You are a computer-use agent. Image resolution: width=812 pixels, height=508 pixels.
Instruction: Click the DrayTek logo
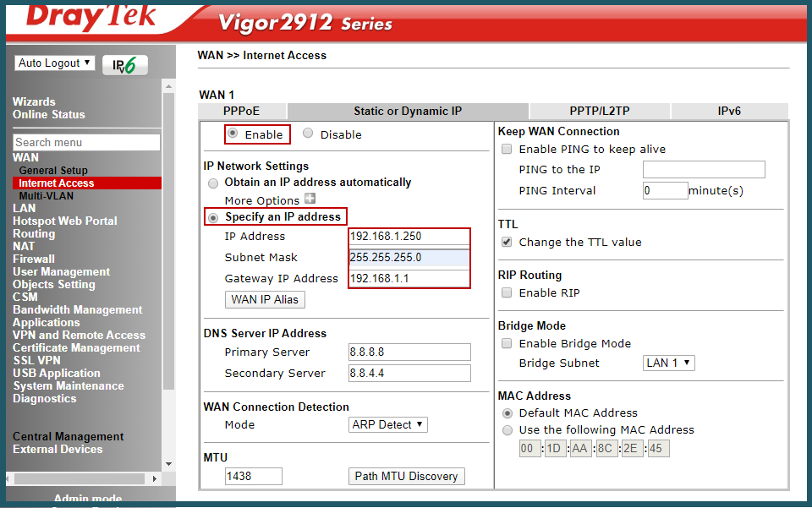point(91,18)
